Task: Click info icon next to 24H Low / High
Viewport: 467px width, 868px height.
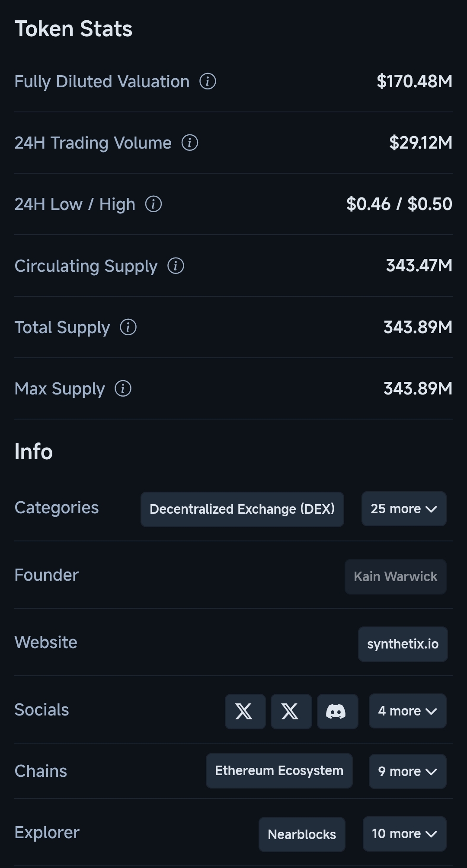Action: tap(153, 204)
